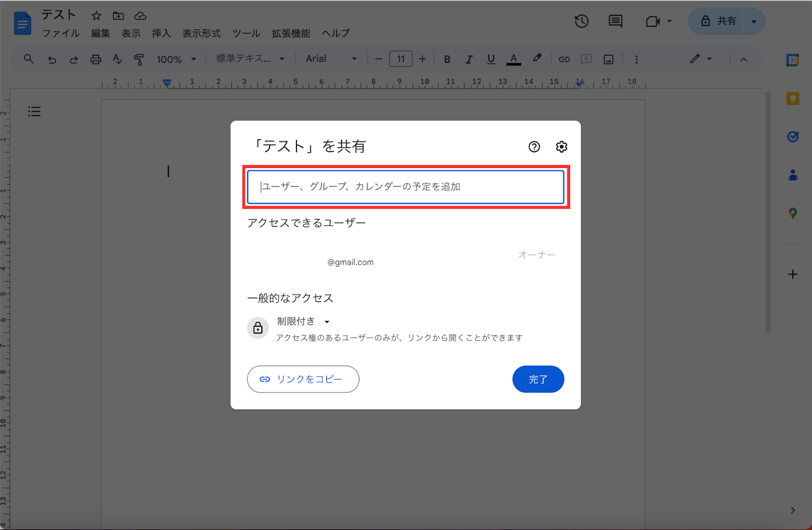Open Google Tasks side panel
812x530 pixels.
click(x=793, y=136)
